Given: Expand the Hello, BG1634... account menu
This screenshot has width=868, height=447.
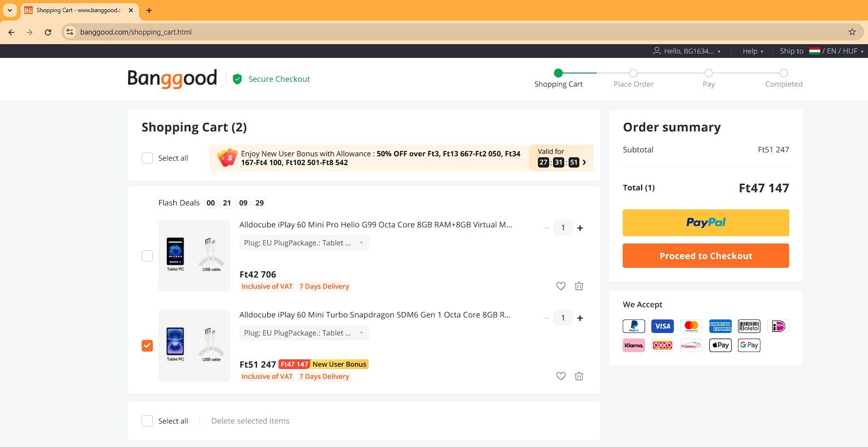Looking at the screenshot, I should tap(687, 51).
